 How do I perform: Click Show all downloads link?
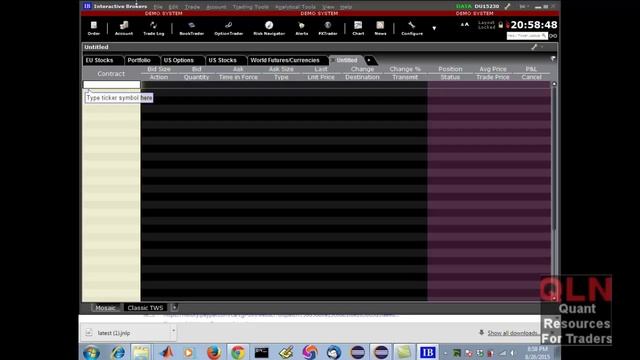512,333
